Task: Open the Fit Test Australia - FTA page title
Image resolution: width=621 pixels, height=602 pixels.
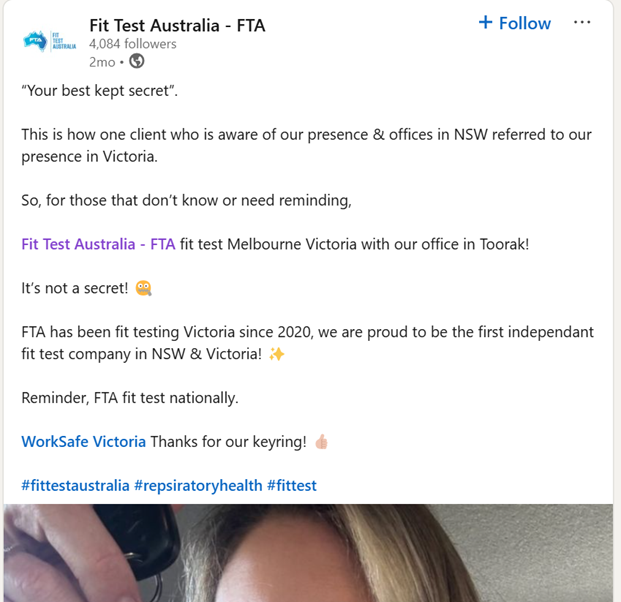Action: click(x=177, y=25)
